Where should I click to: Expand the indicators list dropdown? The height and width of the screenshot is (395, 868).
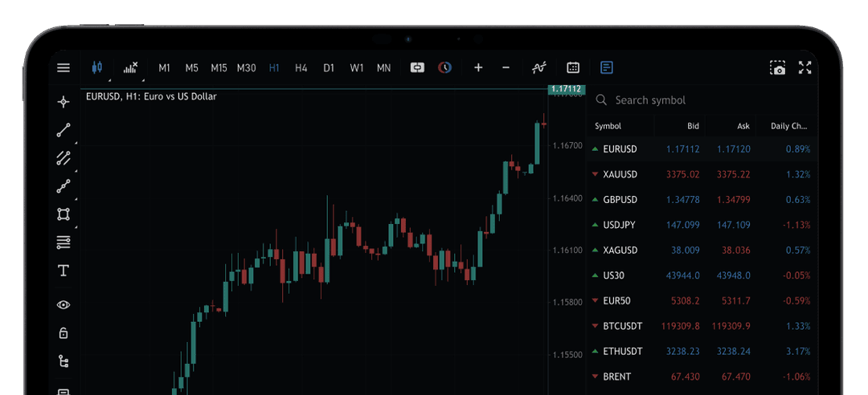click(130, 68)
